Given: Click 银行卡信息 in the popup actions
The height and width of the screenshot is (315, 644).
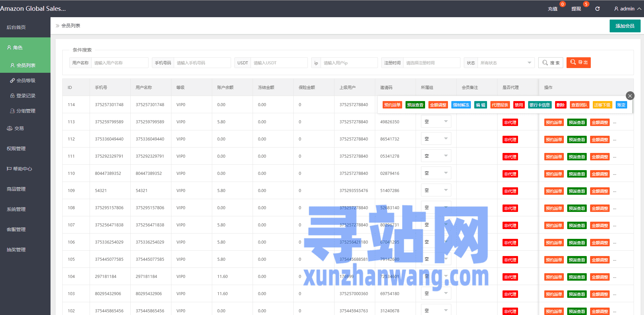Looking at the screenshot, I should (540, 105).
